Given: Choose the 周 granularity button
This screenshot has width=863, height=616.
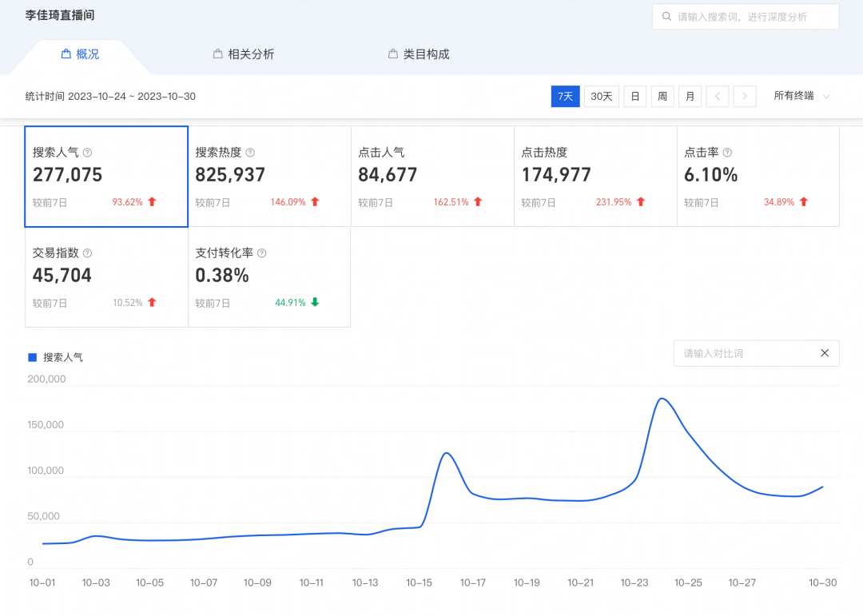Looking at the screenshot, I should (662, 97).
